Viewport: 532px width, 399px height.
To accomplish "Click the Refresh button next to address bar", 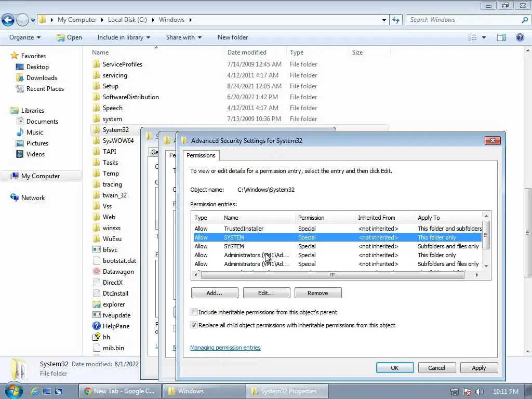I will tap(395, 20).
